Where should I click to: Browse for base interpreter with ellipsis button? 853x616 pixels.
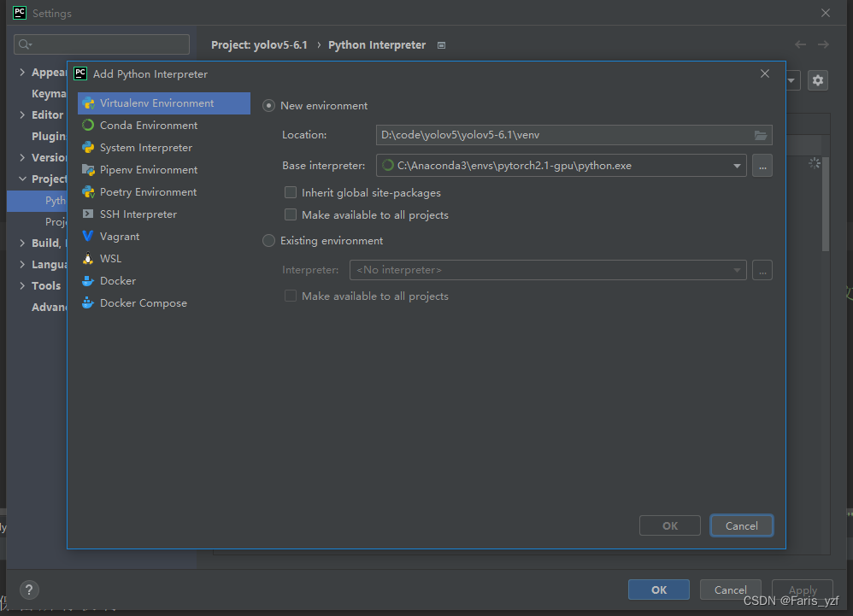(762, 166)
